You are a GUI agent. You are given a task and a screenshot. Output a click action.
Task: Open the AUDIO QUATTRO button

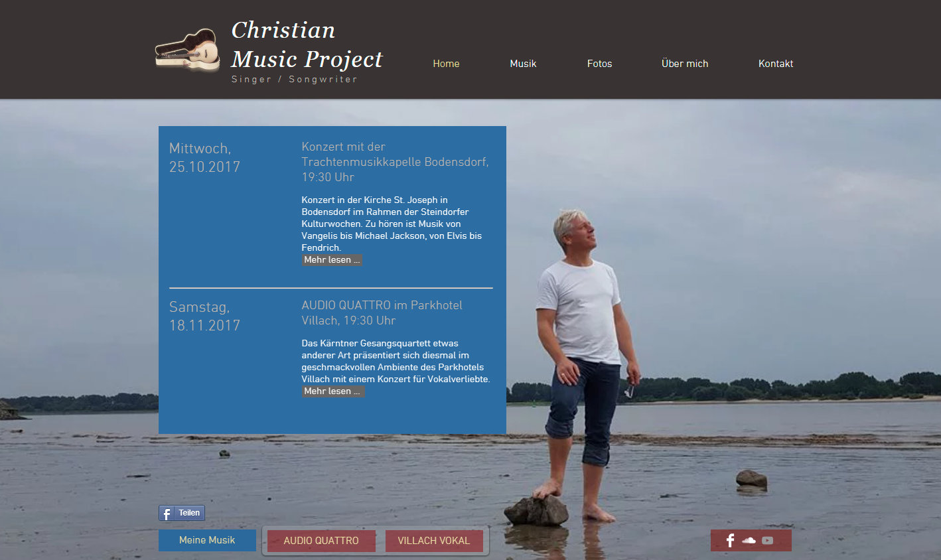(321, 541)
